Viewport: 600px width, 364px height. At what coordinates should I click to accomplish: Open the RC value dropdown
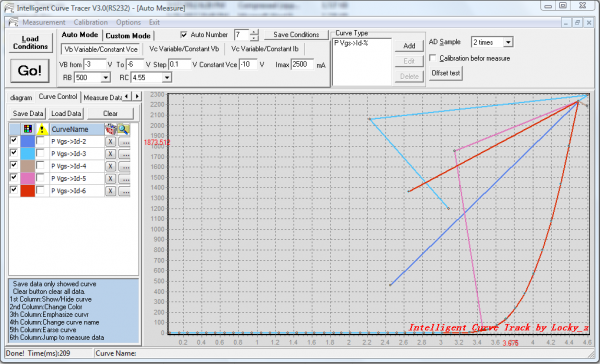[x=166, y=78]
